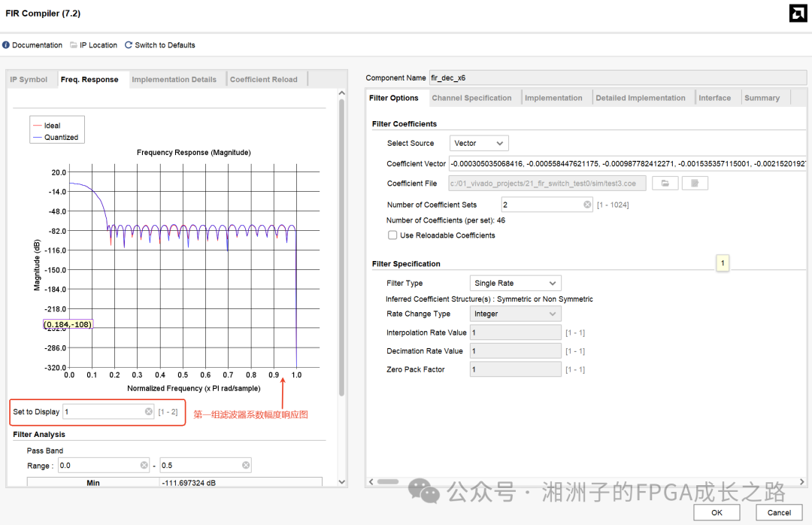The image size is (812, 525).
Task: Click the IP Location folder icon
Action: [x=74, y=45]
